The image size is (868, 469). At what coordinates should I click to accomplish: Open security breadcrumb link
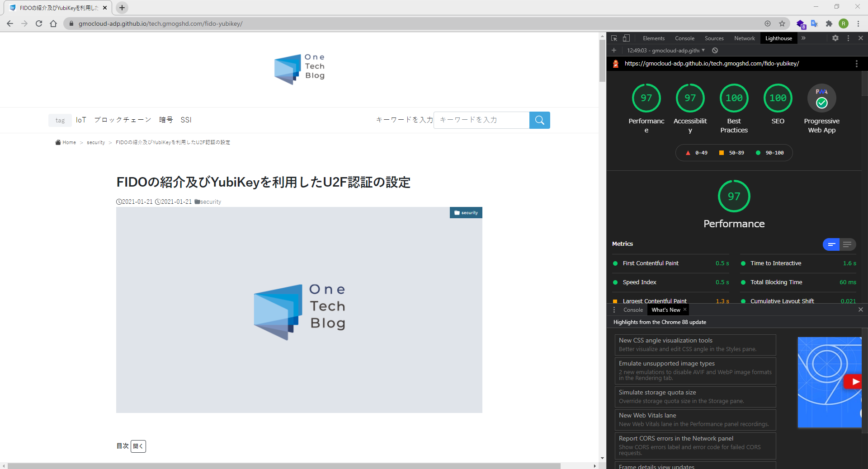[96, 142]
